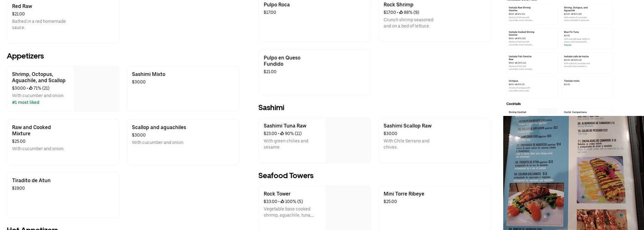Open Mini Torre Ribeye item
This screenshot has height=230, width=644.
pyautogui.click(x=435, y=208)
